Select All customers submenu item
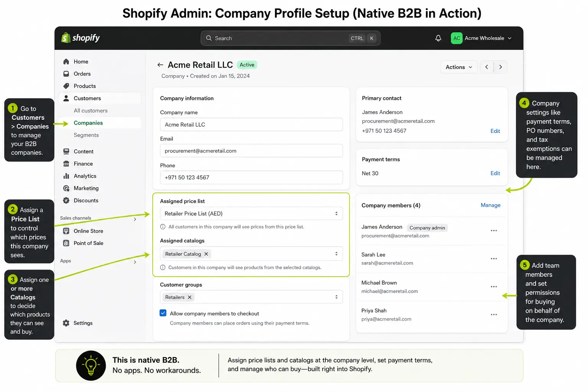 [91, 111]
